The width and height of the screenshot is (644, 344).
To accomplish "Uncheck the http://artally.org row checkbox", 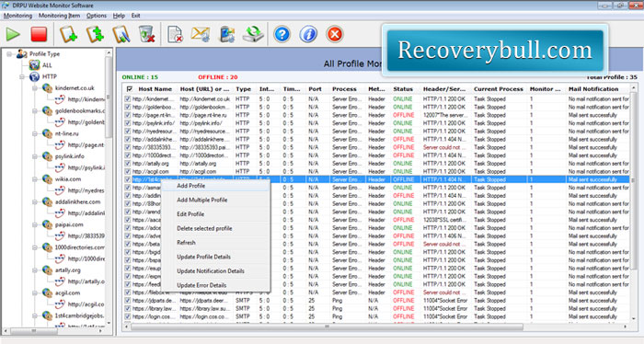I will (128, 164).
